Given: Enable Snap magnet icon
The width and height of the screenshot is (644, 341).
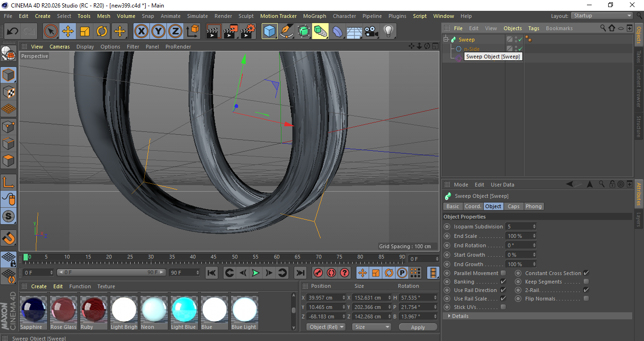Looking at the screenshot, I should (x=8, y=238).
